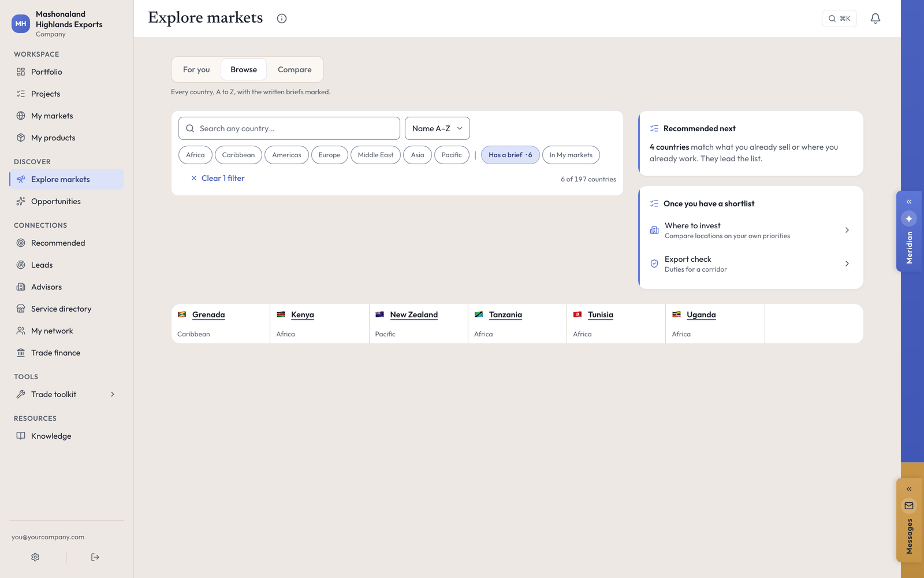Open Recommended connections
Image resolution: width=924 pixels, height=578 pixels.
66,243
